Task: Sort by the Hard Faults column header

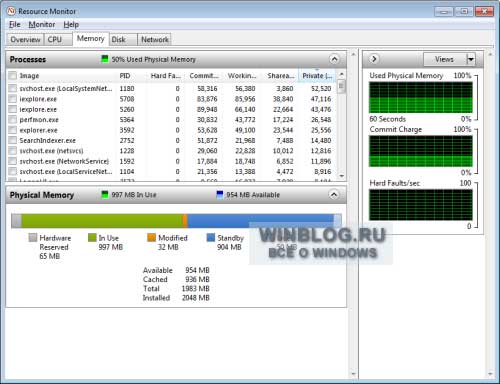Action: point(165,76)
